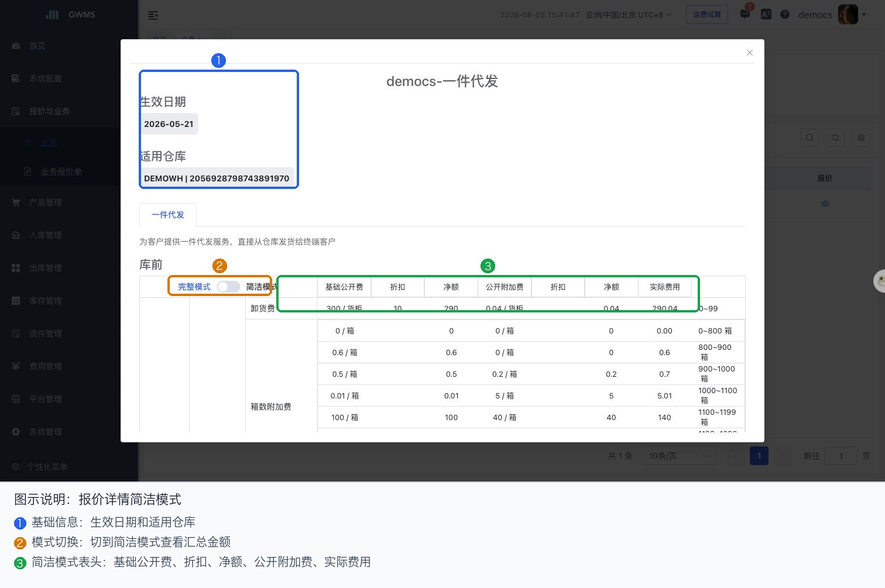Viewport: 885px width, 588px height.
Task: Open the 亚洲/中国/北京 UTC+8 timezone dropdown
Action: tap(629, 15)
